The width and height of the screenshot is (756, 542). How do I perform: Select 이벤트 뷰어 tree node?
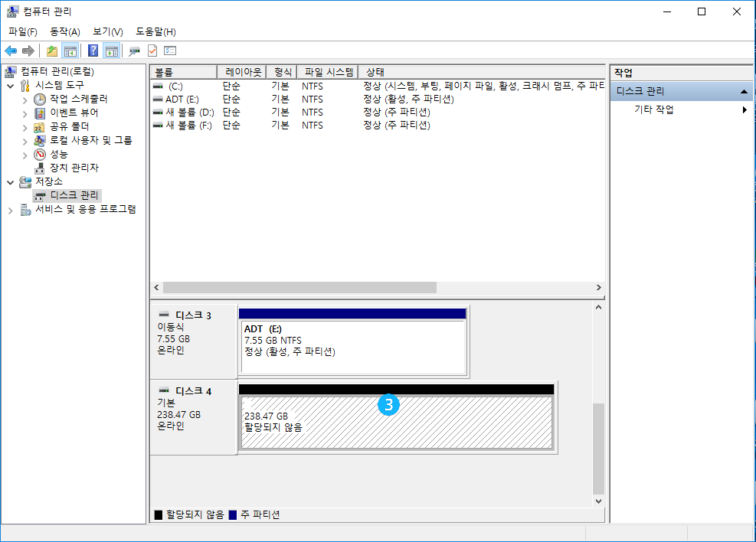coord(74,113)
